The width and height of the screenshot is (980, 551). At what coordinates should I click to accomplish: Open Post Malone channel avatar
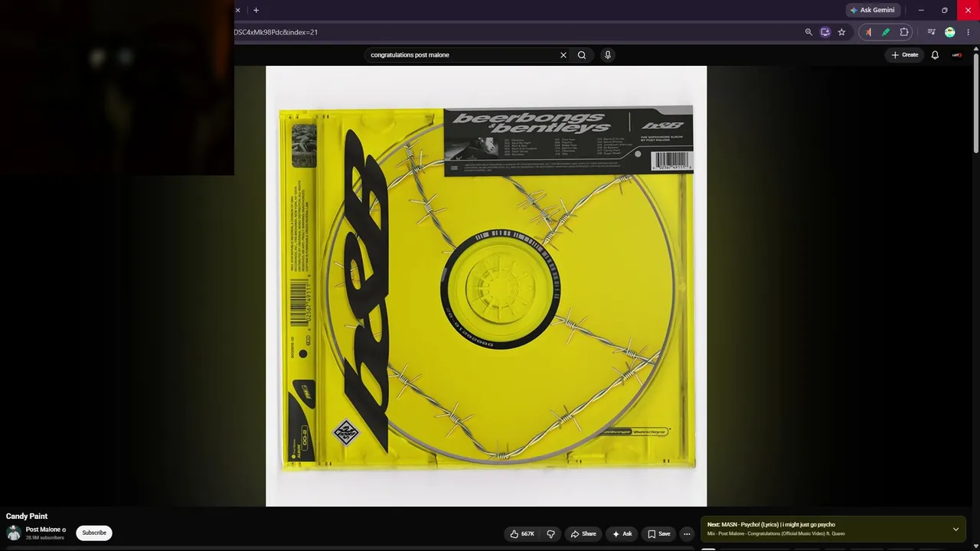click(x=13, y=533)
